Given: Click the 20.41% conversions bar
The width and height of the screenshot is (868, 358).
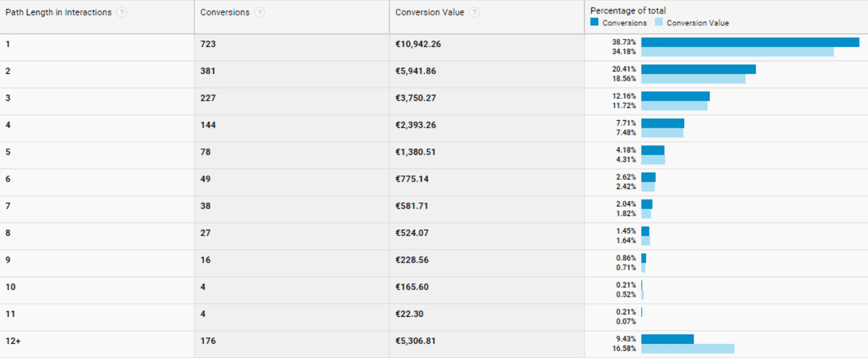Looking at the screenshot, I should 698,69.
